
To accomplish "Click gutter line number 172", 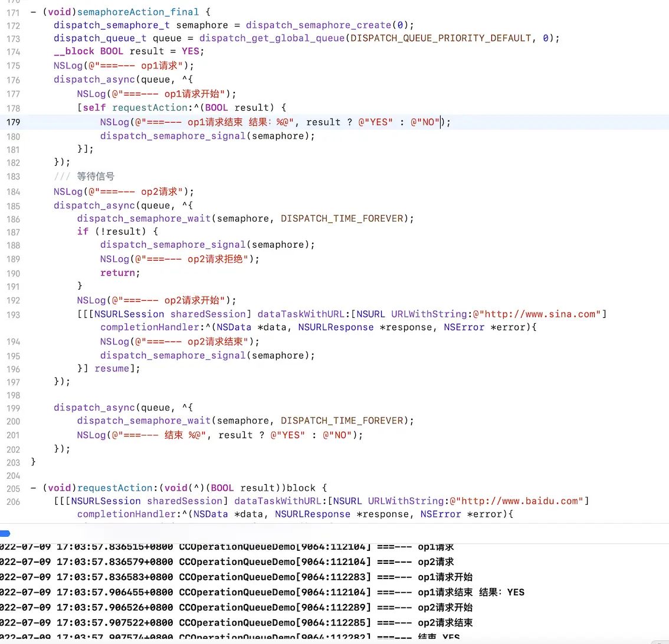I will pos(12,25).
